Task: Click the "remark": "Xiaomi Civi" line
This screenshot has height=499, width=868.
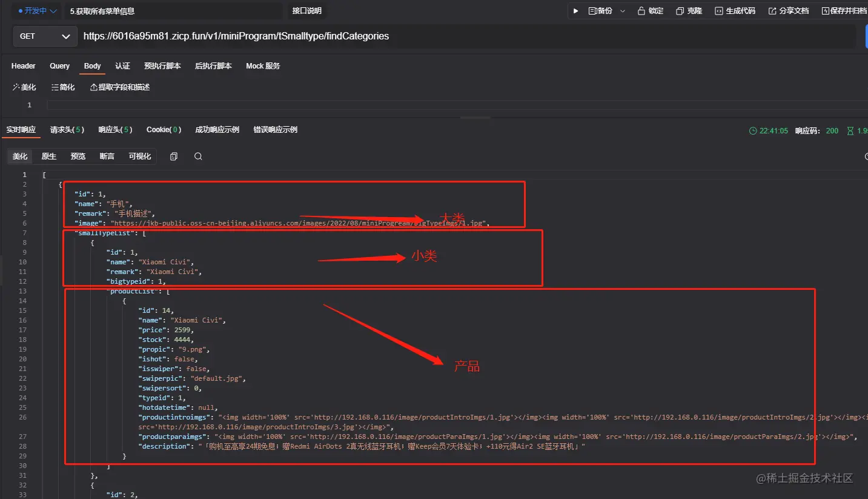Action: click(154, 272)
